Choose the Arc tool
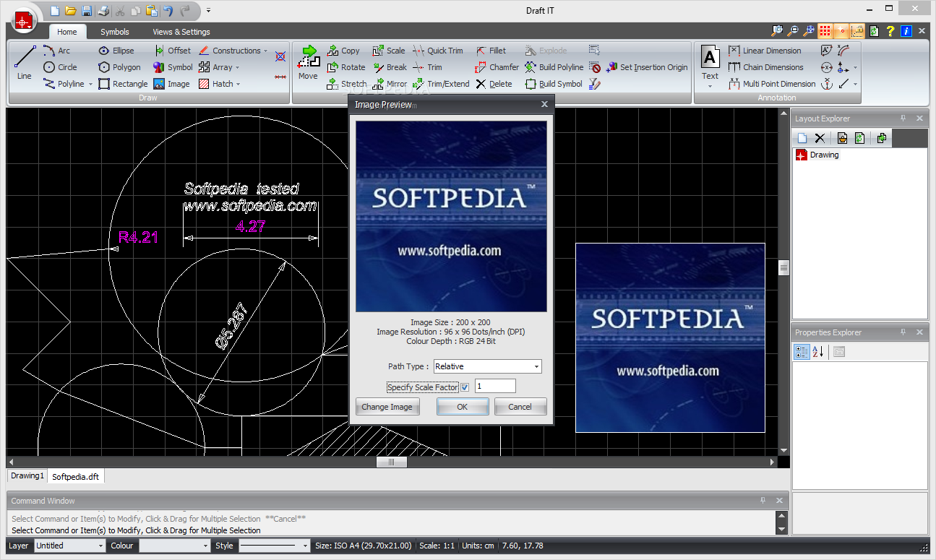The width and height of the screenshot is (936, 560). click(56, 51)
